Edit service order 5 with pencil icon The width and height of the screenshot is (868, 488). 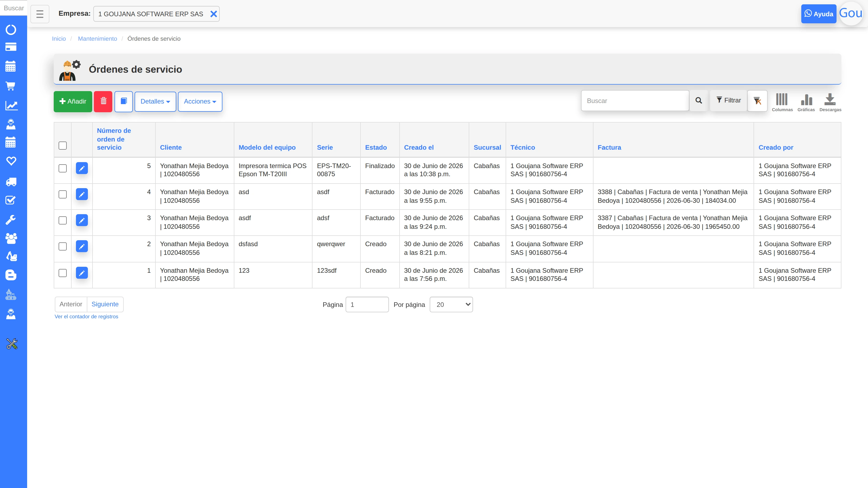[82, 168]
